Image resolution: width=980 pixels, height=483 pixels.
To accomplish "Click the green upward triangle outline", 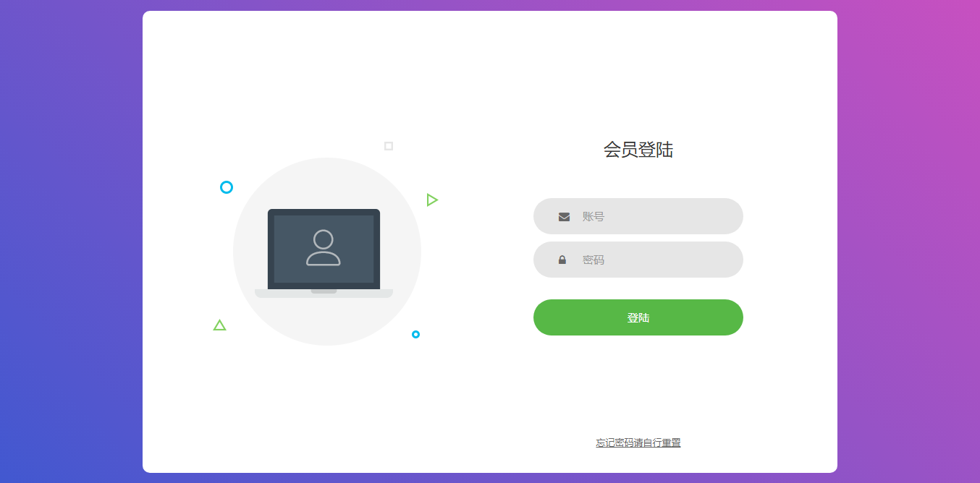I will click(x=219, y=325).
